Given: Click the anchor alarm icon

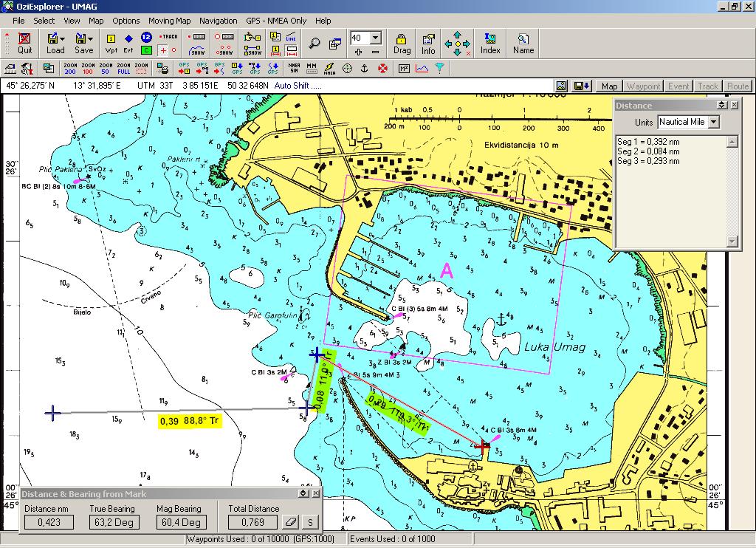Looking at the screenshot, I should click(x=365, y=69).
